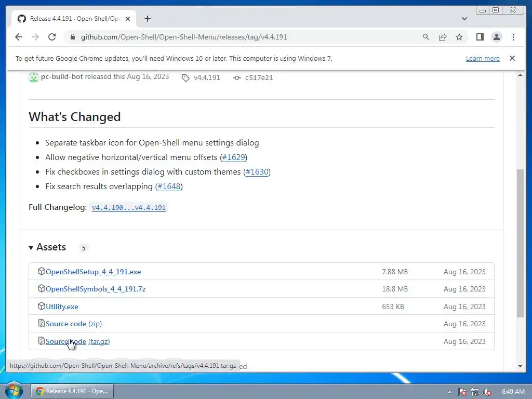Click the Chrome taskbar button
Screen dimensions: 532x399
tap(72, 391)
